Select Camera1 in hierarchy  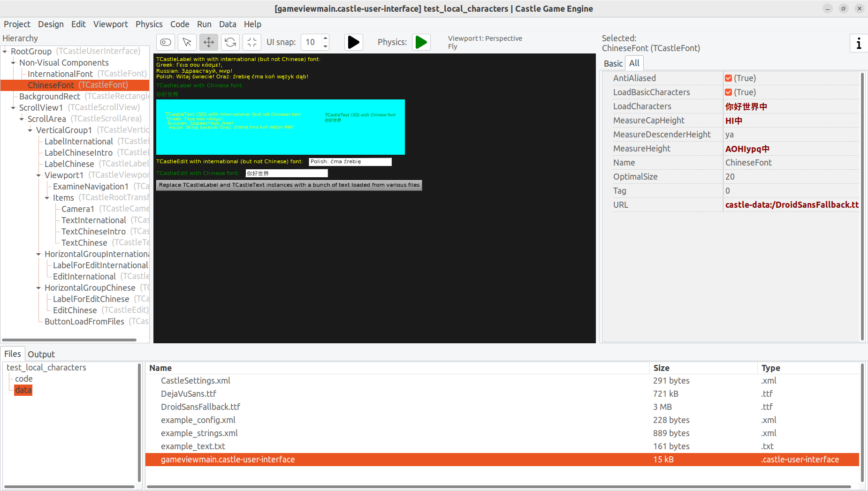pos(78,209)
